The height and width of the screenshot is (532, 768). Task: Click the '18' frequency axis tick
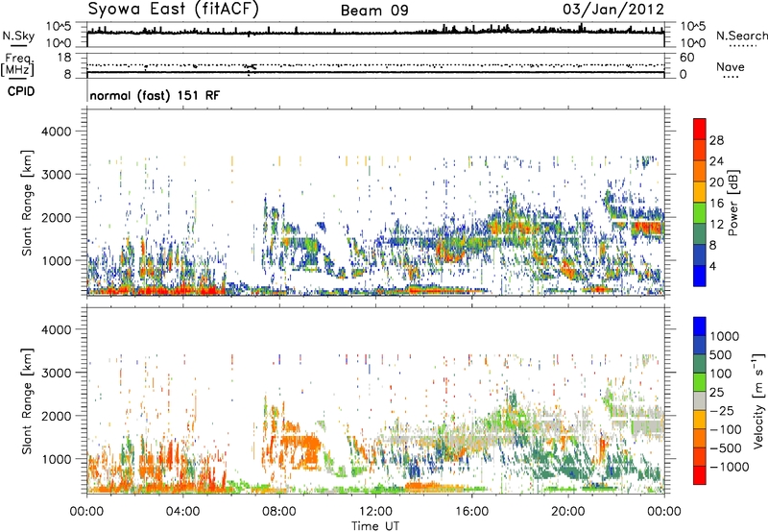click(x=64, y=58)
